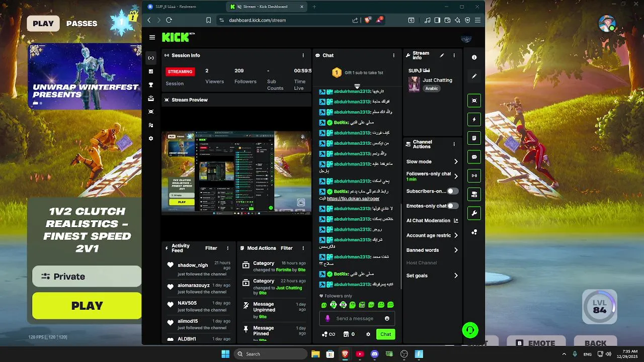Open the community users icon in sidebar

151,125
